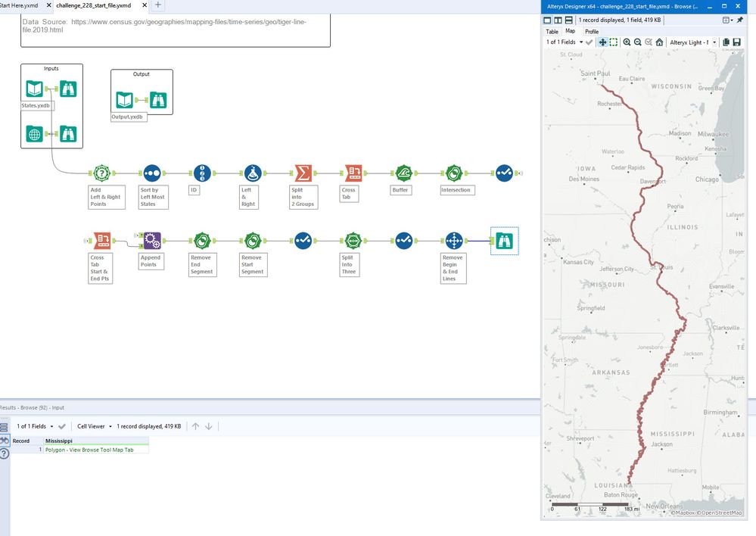The width and height of the screenshot is (756, 536).
Task: Select the Split Into Three tool
Action: 353,240
